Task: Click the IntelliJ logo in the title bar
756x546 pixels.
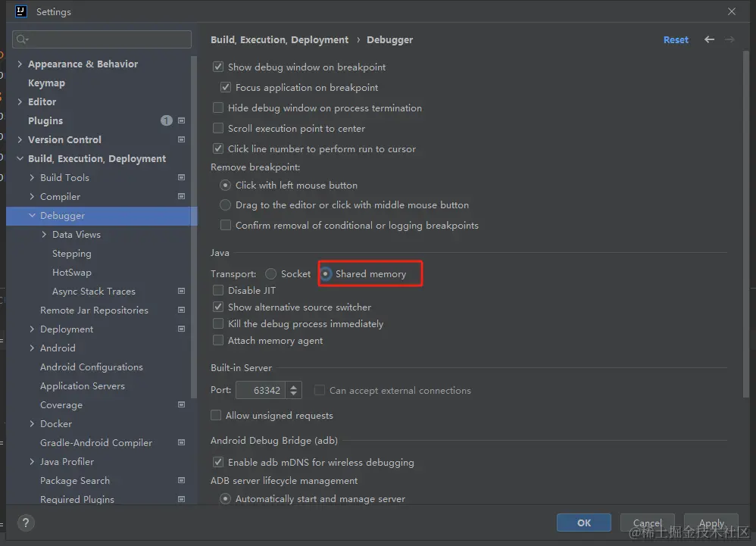Action: click(21, 11)
